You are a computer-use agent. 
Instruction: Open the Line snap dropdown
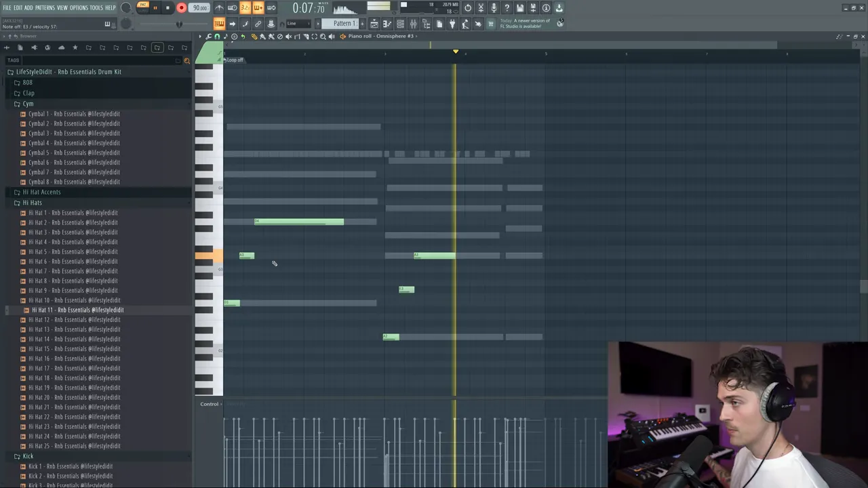tap(297, 24)
